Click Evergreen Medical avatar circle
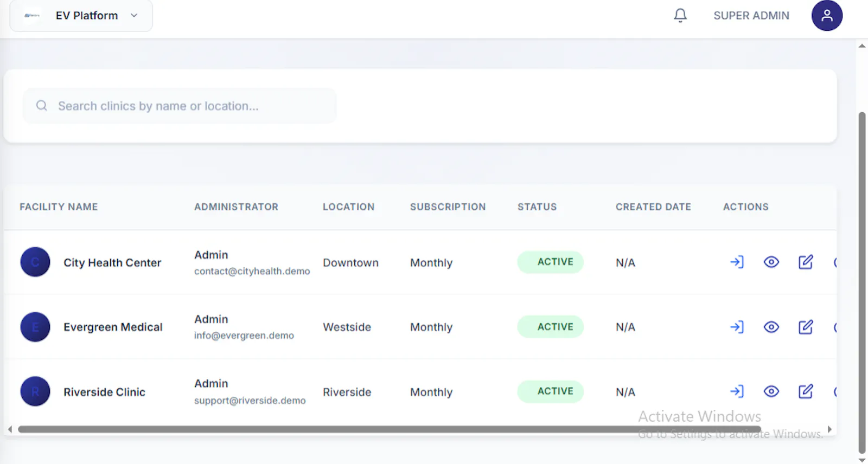The width and height of the screenshot is (868, 464). click(35, 327)
